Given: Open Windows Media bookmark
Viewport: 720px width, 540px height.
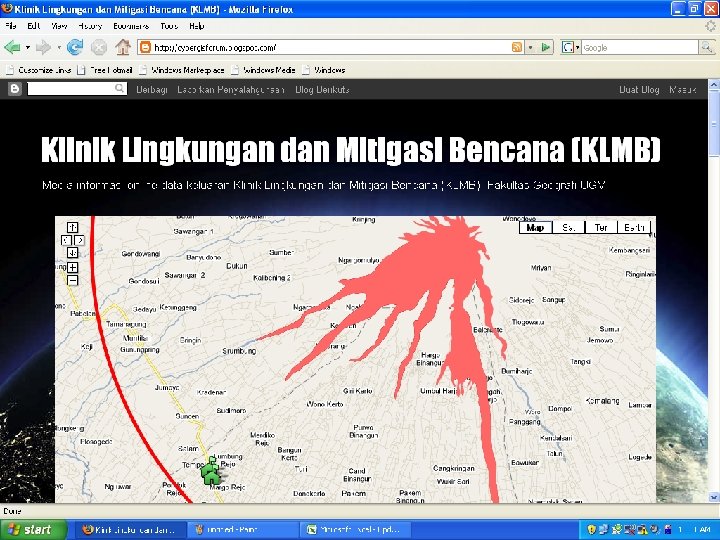Looking at the screenshot, I should coord(263,70).
